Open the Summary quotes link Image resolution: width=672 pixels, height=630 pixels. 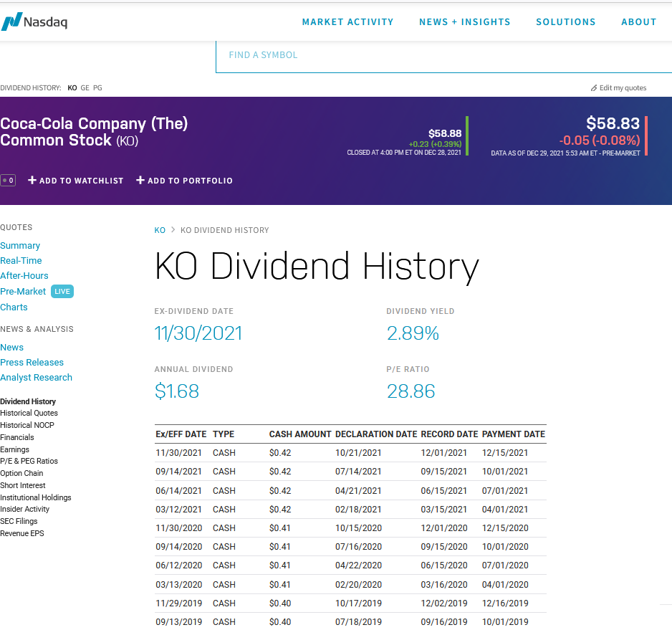(20, 246)
